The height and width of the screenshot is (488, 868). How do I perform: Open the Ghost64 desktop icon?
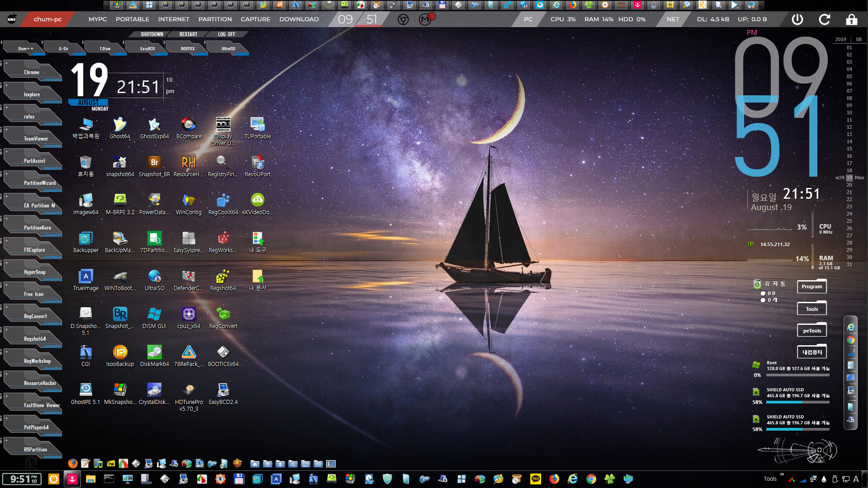120,128
